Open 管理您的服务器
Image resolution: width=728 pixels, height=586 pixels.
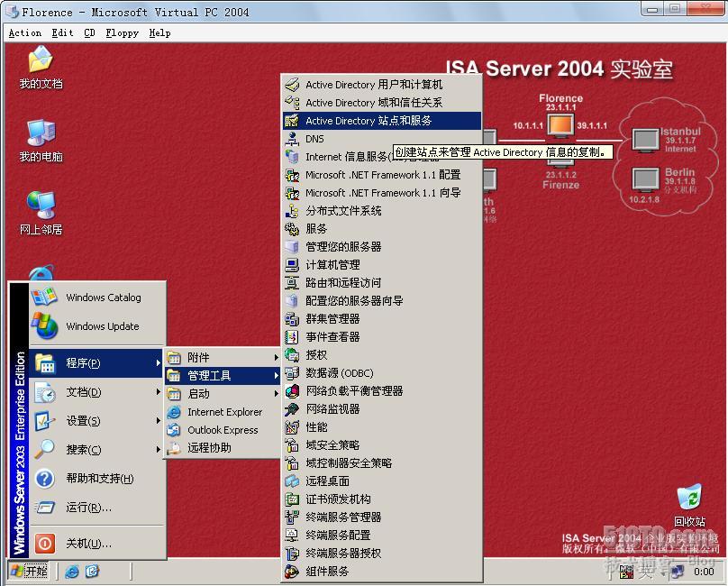[x=382, y=247]
